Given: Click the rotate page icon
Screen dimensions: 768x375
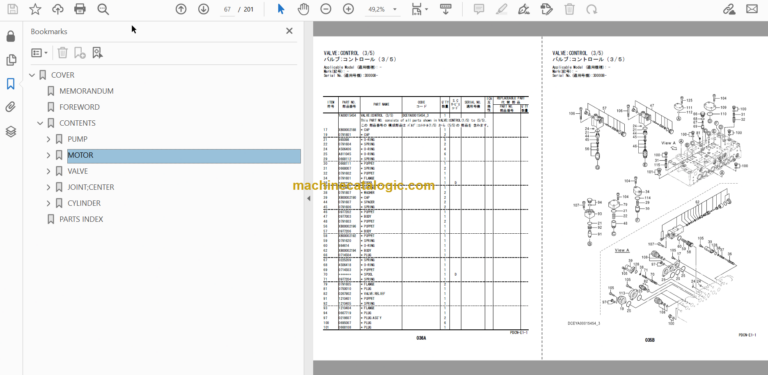Looking at the screenshot, I should (x=592, y=9).
